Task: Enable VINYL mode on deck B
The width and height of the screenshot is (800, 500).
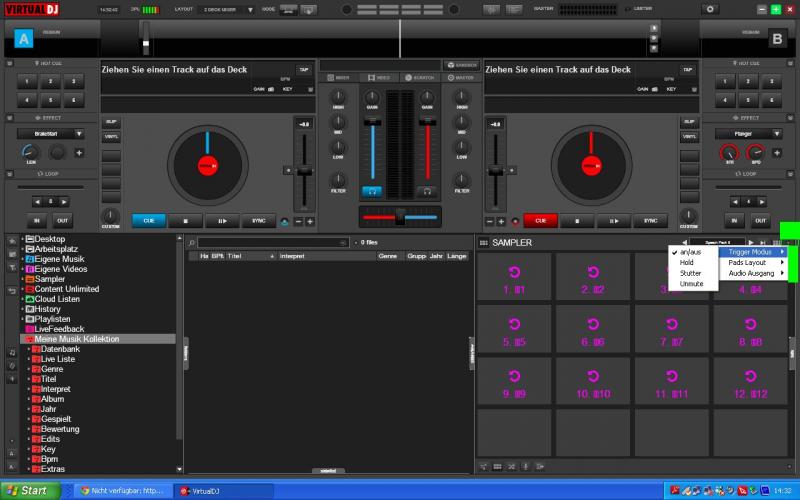Action: 688,136
